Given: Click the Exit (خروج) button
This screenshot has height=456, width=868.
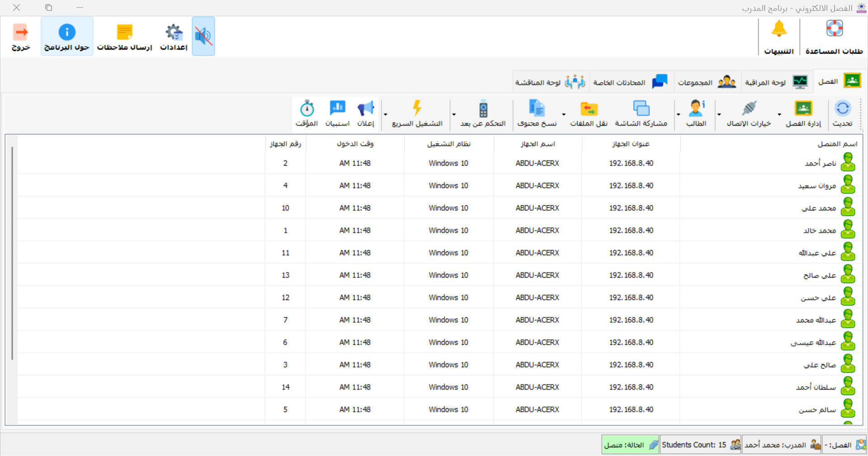Looking at the screenshot, I should coord(21,36).
